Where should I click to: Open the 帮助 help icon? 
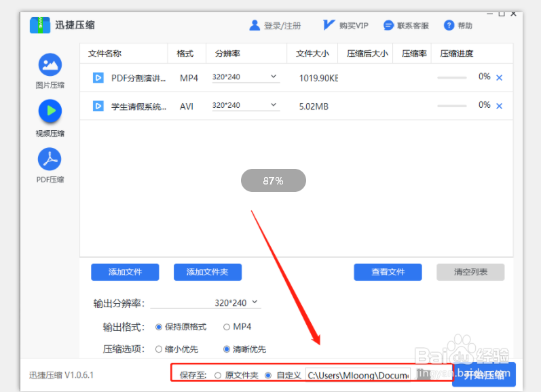449,25
